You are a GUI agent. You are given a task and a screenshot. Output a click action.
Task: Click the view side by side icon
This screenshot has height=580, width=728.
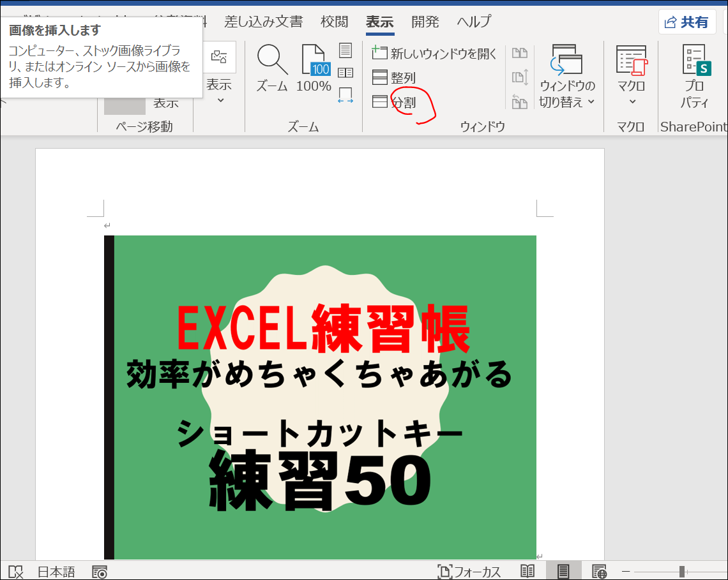(520, 53)
